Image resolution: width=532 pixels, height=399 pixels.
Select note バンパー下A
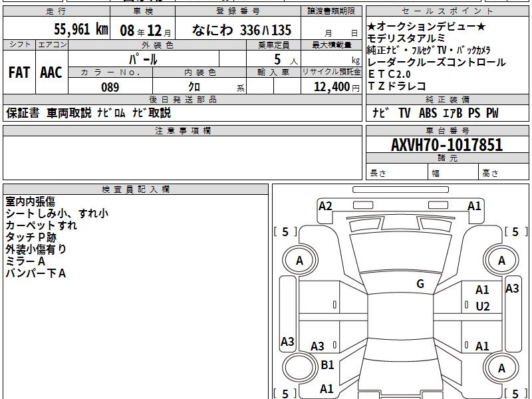click(x=36, y=273)
